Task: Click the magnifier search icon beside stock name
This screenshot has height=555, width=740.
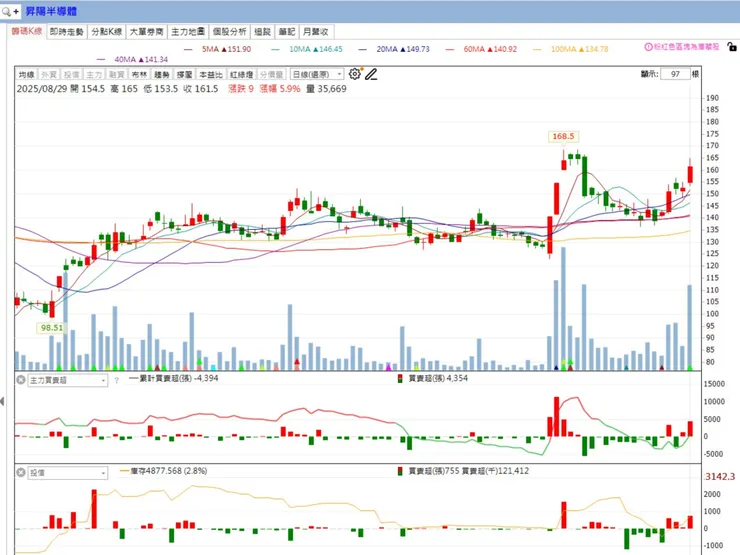Action: coord(6,11)
